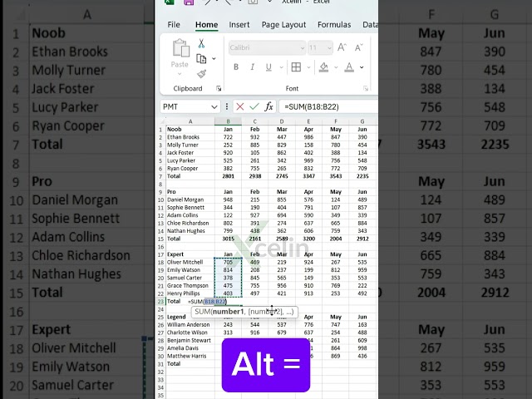Switch to the Page Layout tab
The height and width of the screenshot is (399, 532).
tap(283, 25)
